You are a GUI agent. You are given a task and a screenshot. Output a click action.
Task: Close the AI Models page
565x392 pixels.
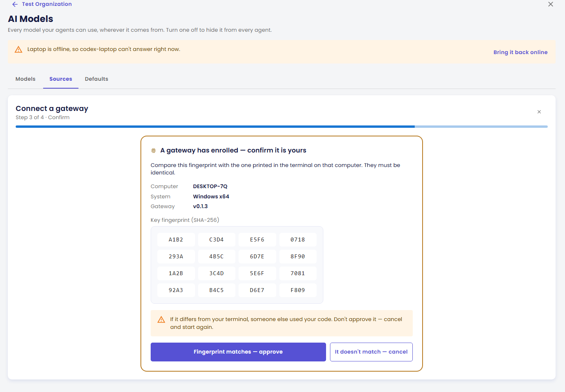coord(550,4)
